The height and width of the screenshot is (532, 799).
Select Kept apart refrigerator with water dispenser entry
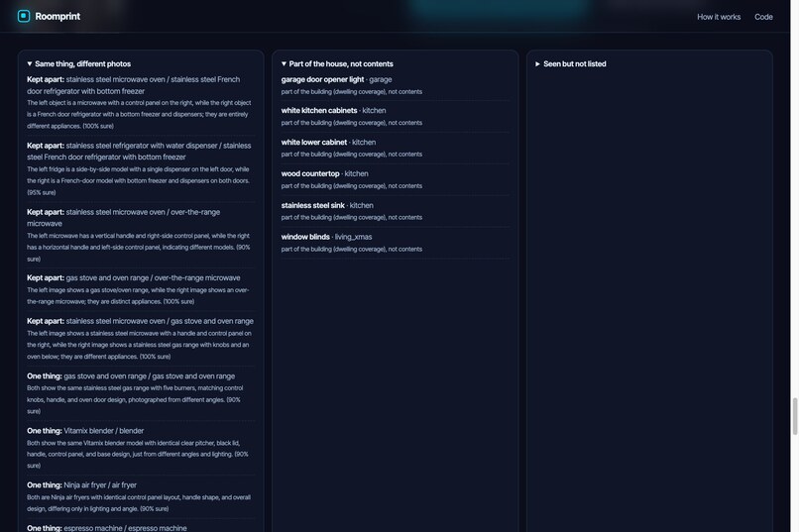tap(141, 168)
